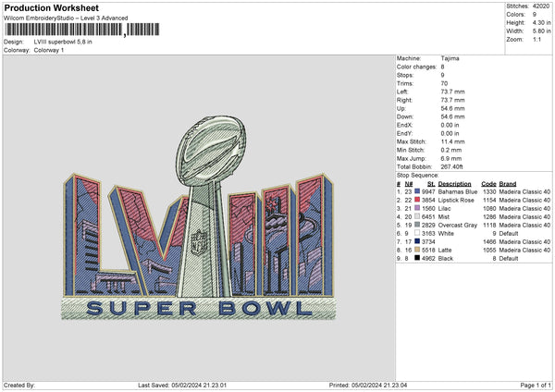The width and height of the screenshot is (555, 392).
Task: Click the barcode under the worksheet header
Action: (82, 30)
